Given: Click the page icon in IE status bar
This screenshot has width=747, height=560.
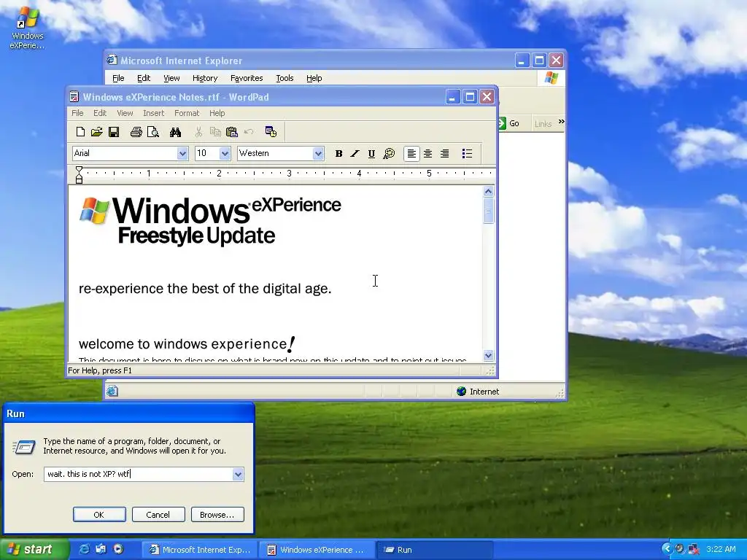Looking at the screenshot, I should (x=112, y=392).
